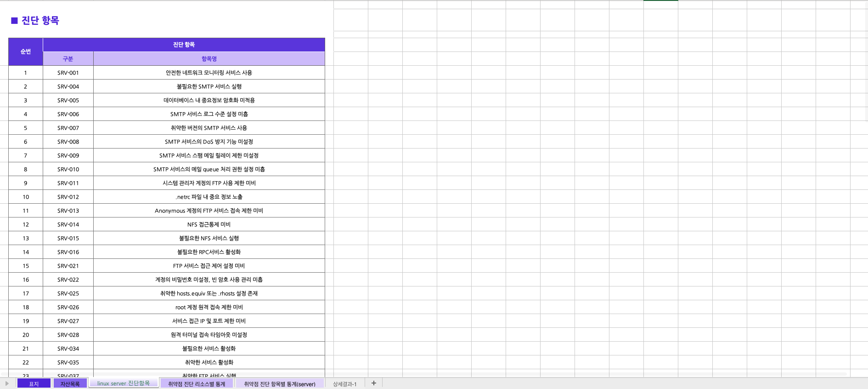This screenshot has width=868, height=389.
Task: Click row number 20 cell in 순번
Action: (26, 335)
